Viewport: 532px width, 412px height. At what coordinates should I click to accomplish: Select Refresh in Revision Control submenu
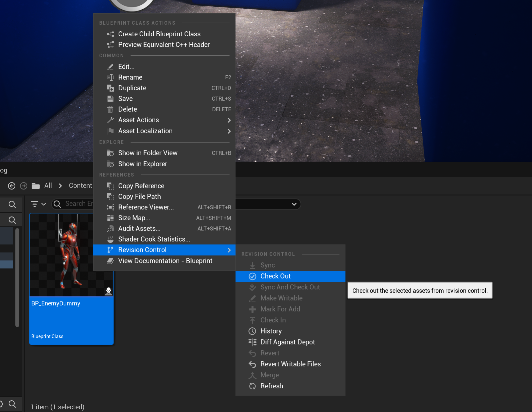pyautogui.click(x=290, y=386)
